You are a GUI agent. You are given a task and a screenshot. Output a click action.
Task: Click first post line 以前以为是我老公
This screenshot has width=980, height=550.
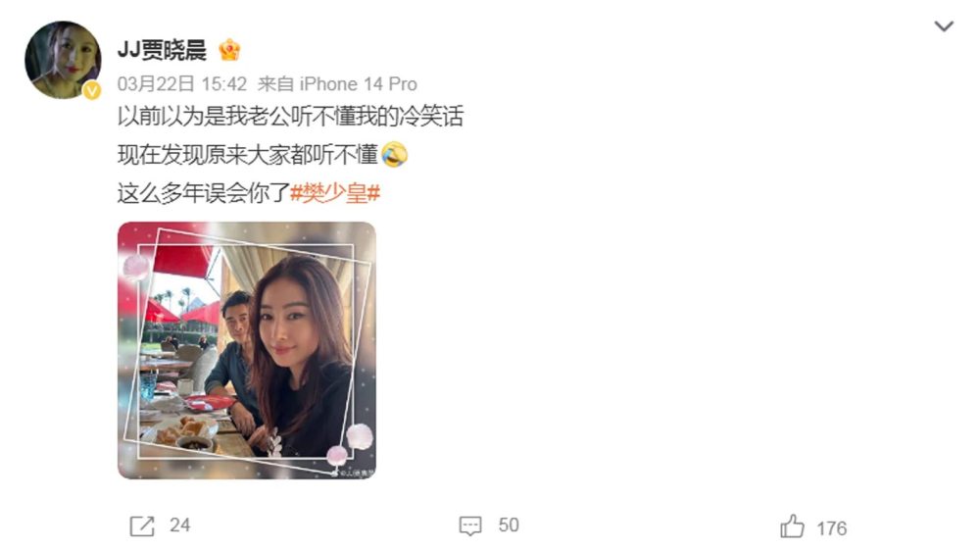[290, 117]
